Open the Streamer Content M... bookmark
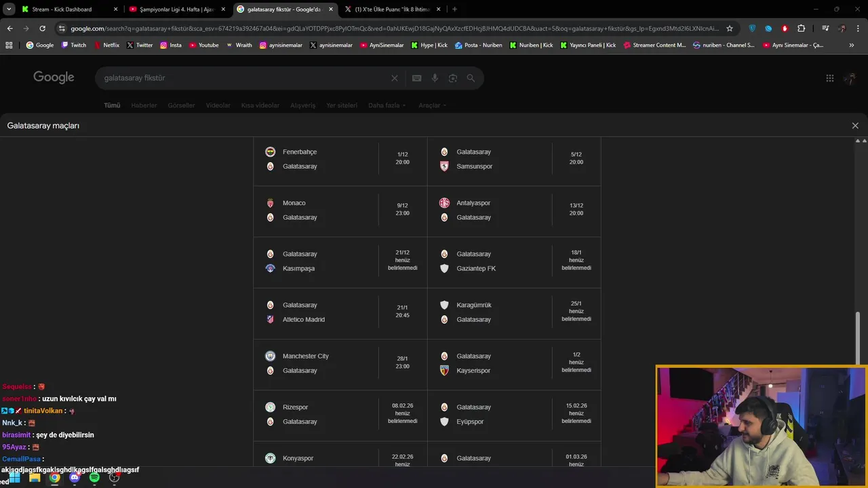Viewport: 868px width, 488px height. point(654,45)
